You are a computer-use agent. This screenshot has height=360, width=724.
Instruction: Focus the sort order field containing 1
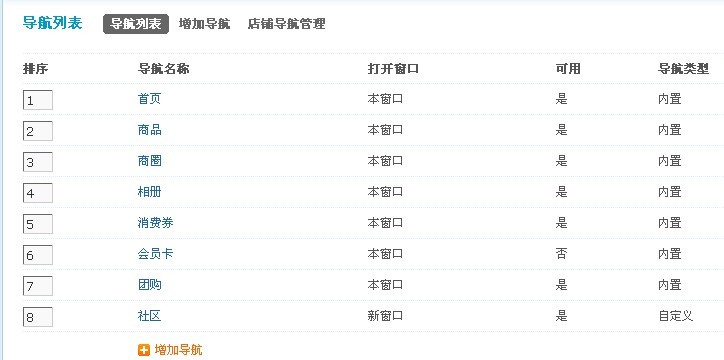(x=38, y=100)
